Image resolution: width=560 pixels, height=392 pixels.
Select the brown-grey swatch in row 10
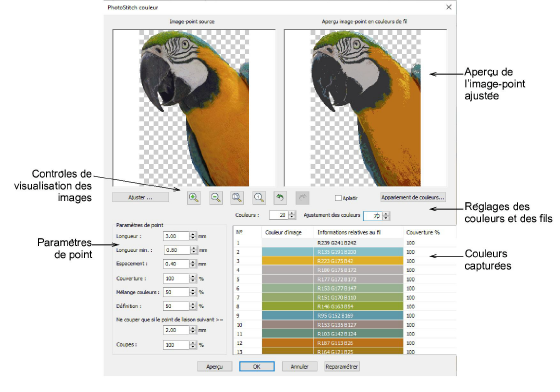[x=288, y=325]
